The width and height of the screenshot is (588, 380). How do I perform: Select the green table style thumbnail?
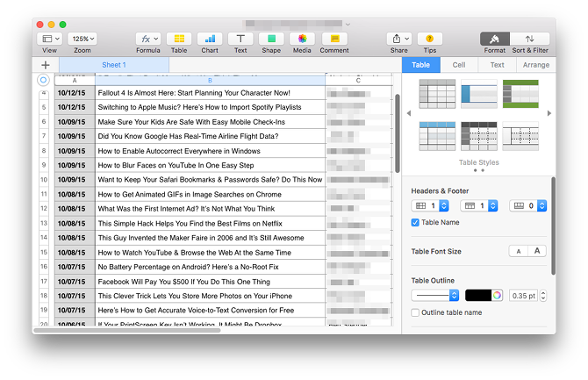point(520,92)
